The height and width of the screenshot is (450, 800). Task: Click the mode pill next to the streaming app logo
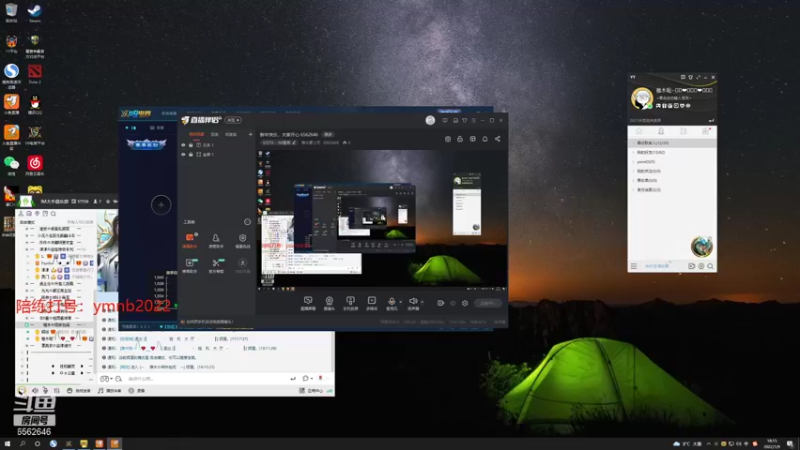(233, 120)
